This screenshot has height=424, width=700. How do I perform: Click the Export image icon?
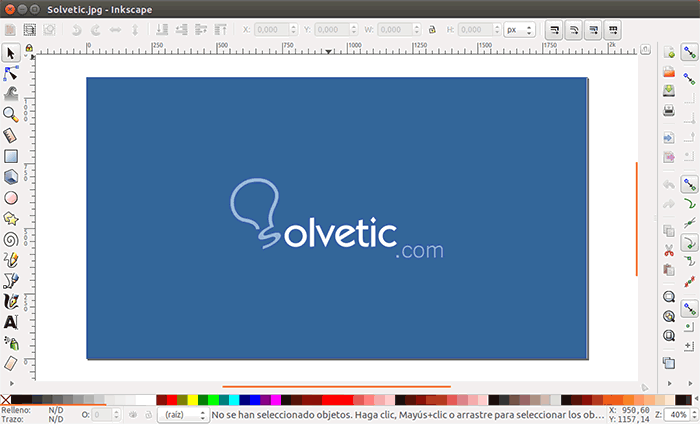coord(669,157)
